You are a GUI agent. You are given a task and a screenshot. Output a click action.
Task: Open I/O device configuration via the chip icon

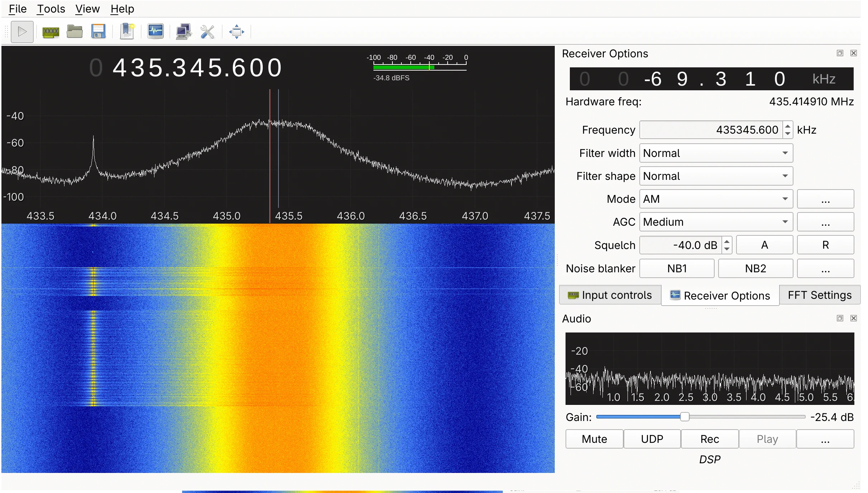[50, 32]
